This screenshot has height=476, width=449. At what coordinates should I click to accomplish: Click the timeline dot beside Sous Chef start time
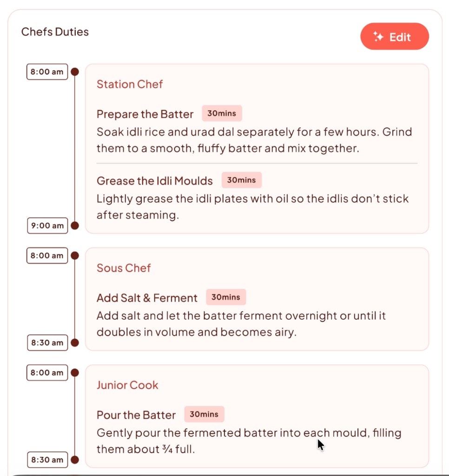[75, 255]
